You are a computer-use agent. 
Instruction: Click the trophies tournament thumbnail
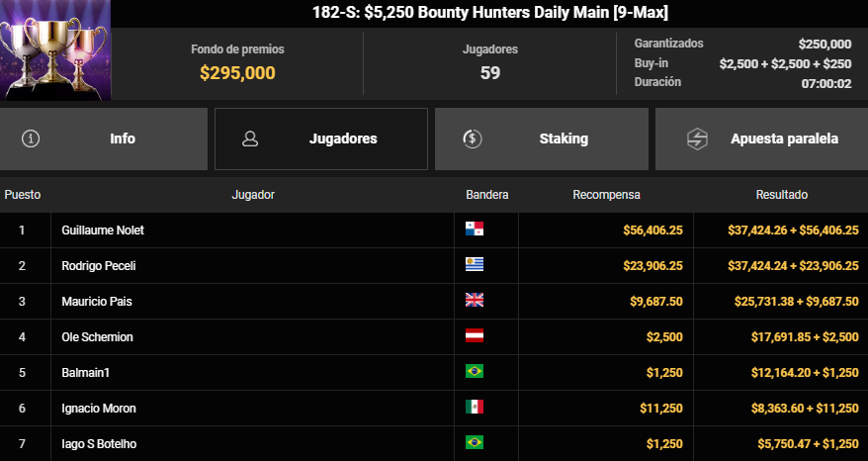55,49
